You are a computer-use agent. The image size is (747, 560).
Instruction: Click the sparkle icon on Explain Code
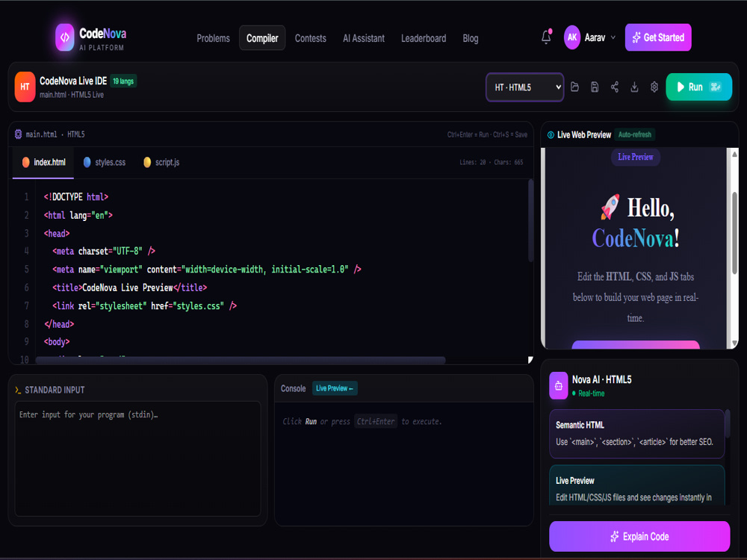[615, 537]
